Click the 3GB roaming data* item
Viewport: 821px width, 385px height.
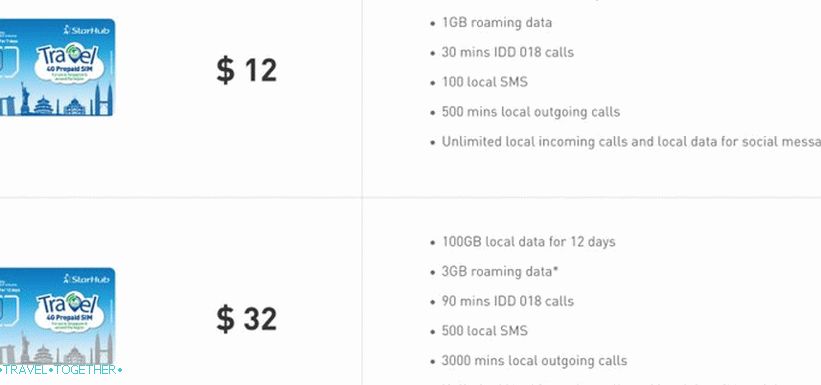pyautogui.click(x=500, y=272)
